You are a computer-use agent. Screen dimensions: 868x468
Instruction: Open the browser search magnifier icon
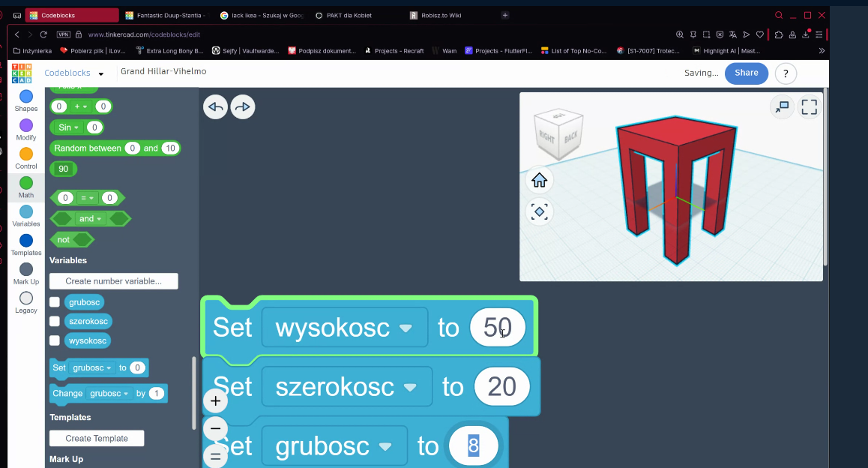click(x=778, y=16)
